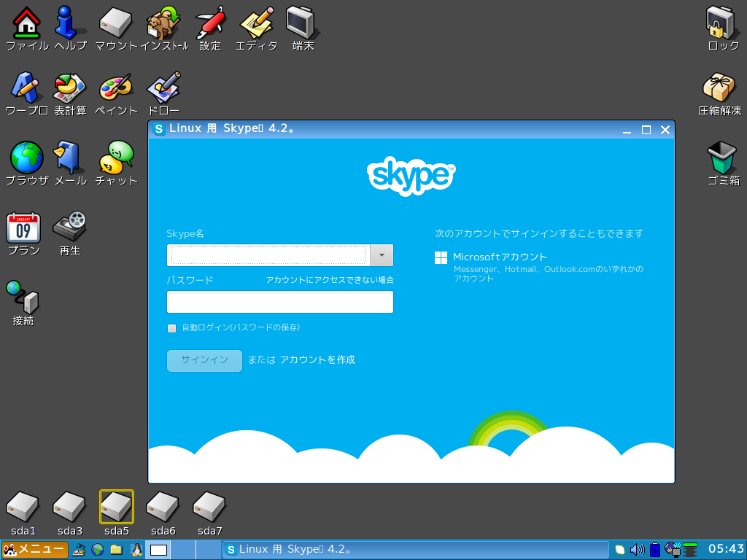Click the Skype名 input field
747x560 pixels.
268,255
